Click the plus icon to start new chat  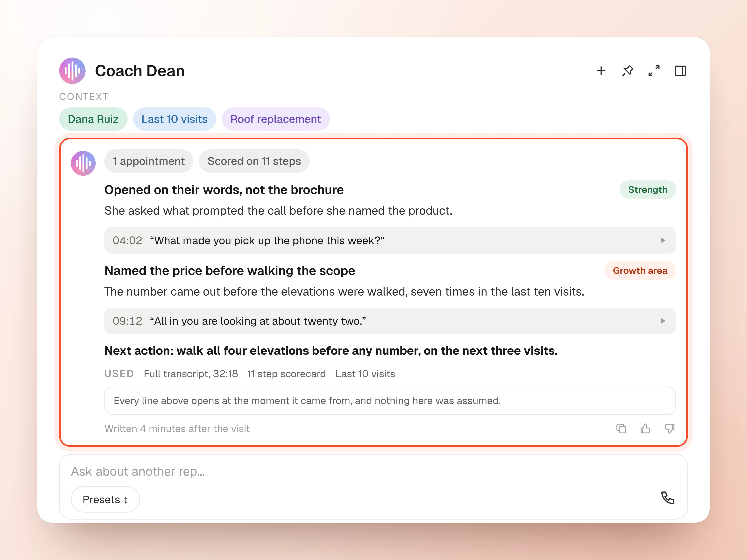tap(601, 71)
